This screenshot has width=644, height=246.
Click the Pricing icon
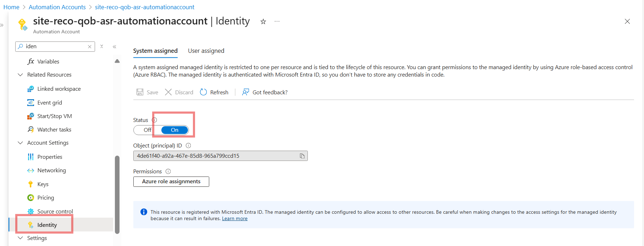tap(31, 197)
